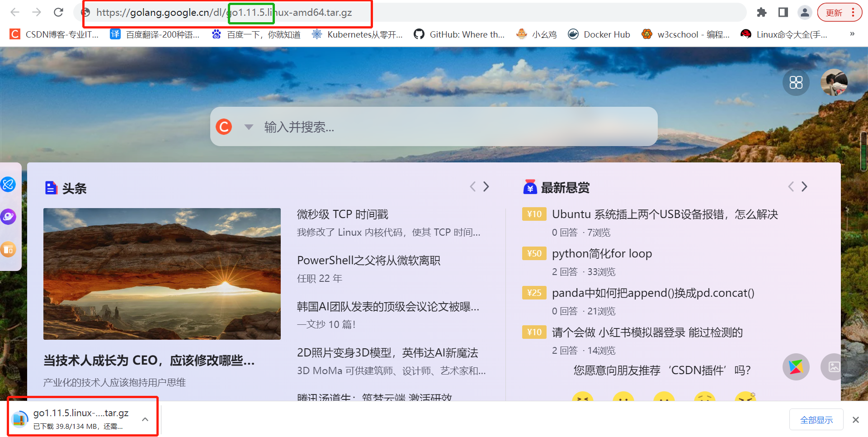Click the extensions puzzle piece icon
This screenshot has height=437, width=868.
click(x=762, y=12)
